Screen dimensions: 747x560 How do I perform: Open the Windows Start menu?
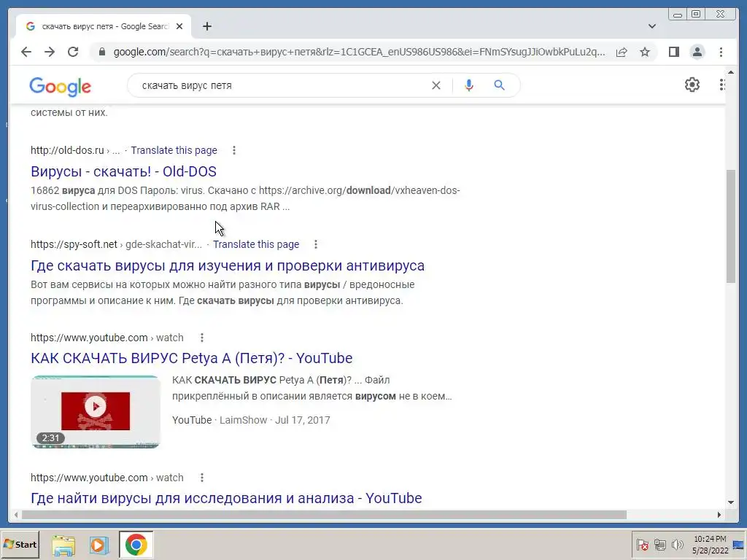click(x=20, y=545)
